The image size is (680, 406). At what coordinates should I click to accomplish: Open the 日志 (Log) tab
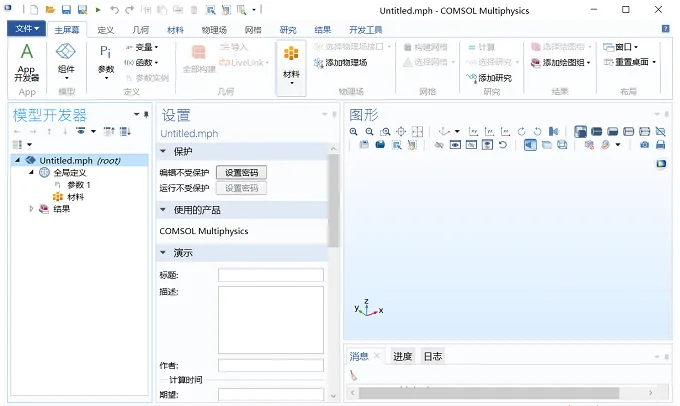432,357
